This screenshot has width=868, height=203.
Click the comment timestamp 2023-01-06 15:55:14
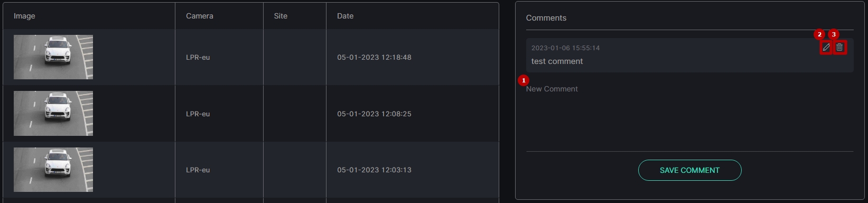(x=565, y=48)
